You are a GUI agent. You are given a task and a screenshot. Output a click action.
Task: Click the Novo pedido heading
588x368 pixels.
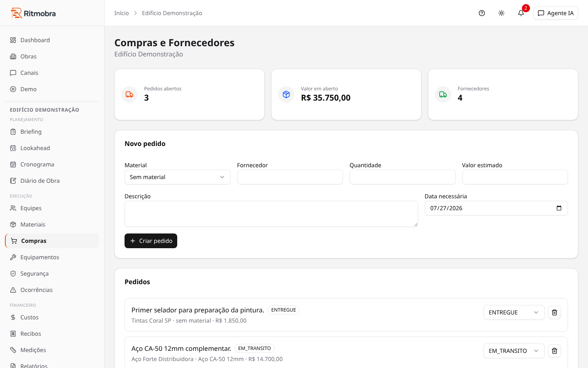[145, 144]
